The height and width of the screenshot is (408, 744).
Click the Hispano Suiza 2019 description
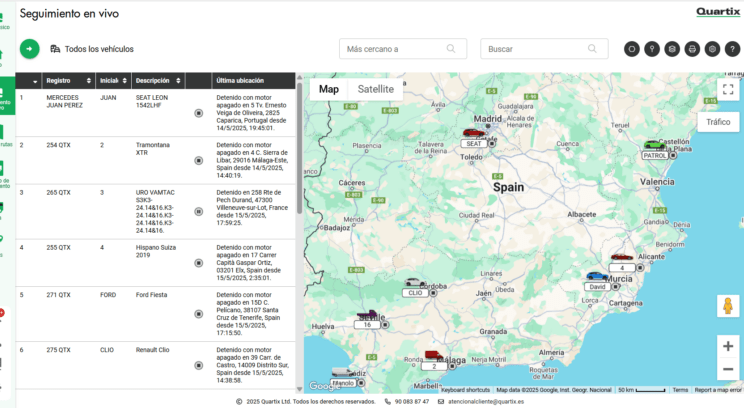coord(156,251)
